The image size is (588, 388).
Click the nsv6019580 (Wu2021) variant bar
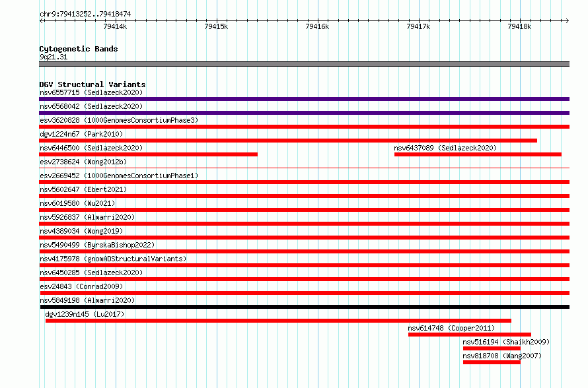point(304,210)
